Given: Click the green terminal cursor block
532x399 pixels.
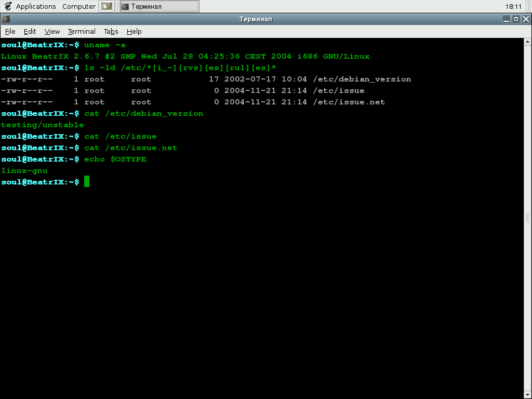Looking at the screenshot, I should pyautogui.click(x=87, y=181).
